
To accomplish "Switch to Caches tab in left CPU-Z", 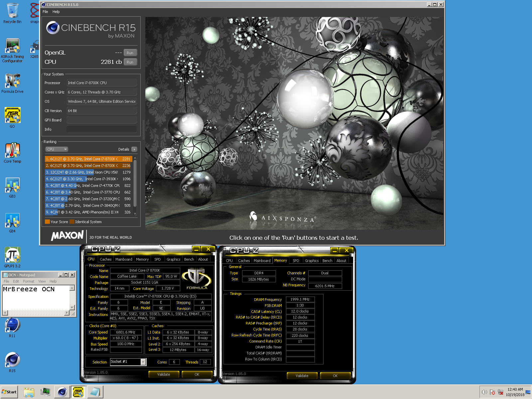I will (105, 259).
